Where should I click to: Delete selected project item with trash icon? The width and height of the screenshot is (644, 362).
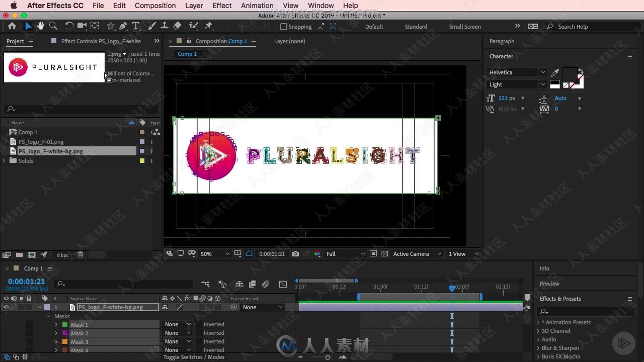[x=80, y=255]
